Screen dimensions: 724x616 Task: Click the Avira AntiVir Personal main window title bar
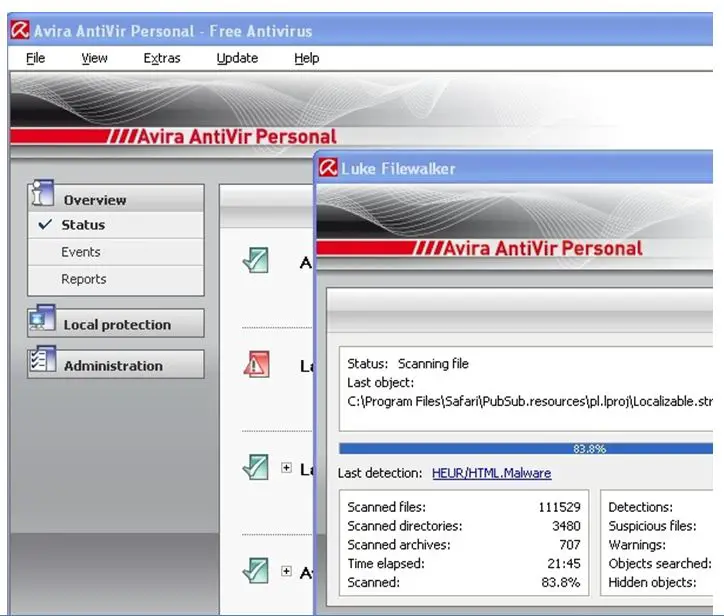click(x=360, y=30)
